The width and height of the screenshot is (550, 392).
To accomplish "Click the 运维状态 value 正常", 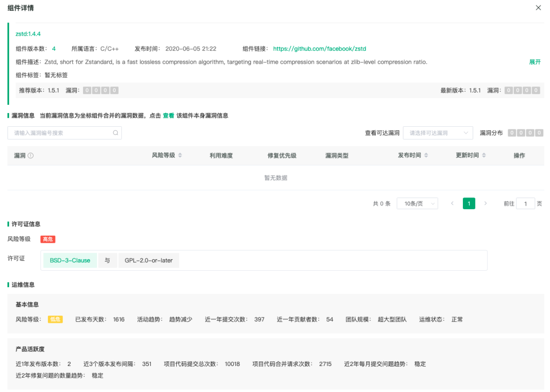I will pyautogui.click(x=457, y=319).
